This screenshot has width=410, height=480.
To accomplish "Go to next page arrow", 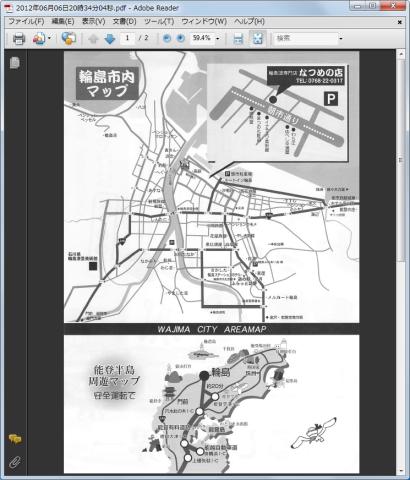I will [x=110, y=39].
